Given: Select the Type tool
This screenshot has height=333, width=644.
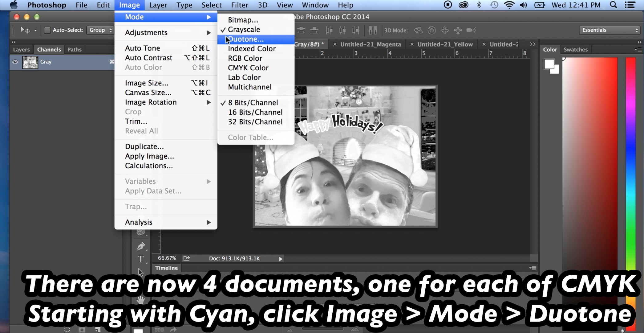Looking at the screenshot, I should tap(140, 259).
